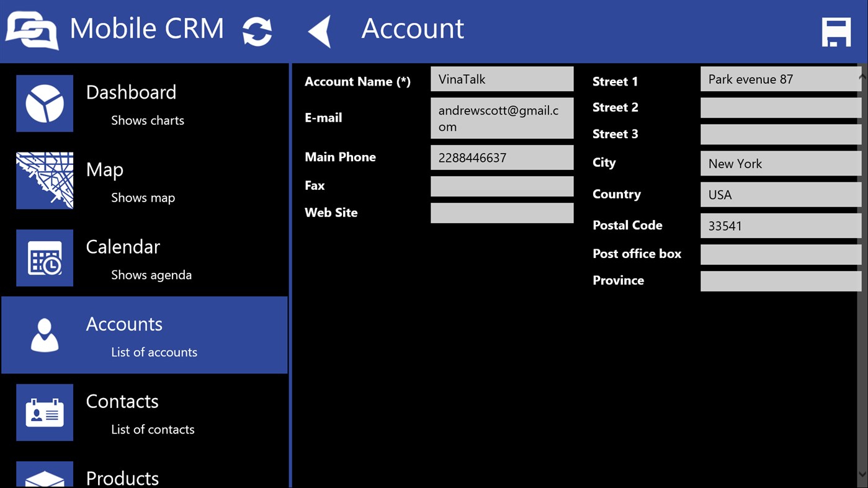Click the Contacts business card icon
This screenshot has width=868, height=488.
(x=44, y=410)
